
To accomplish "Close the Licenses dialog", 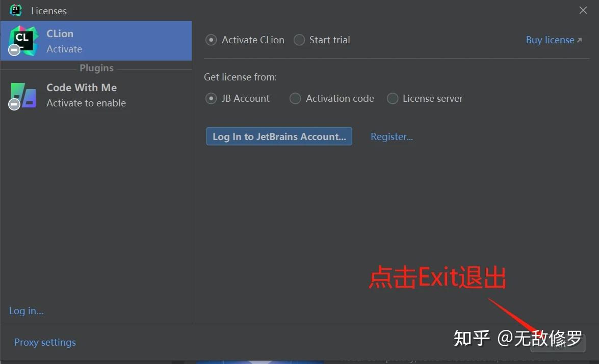I will [583, 10].
